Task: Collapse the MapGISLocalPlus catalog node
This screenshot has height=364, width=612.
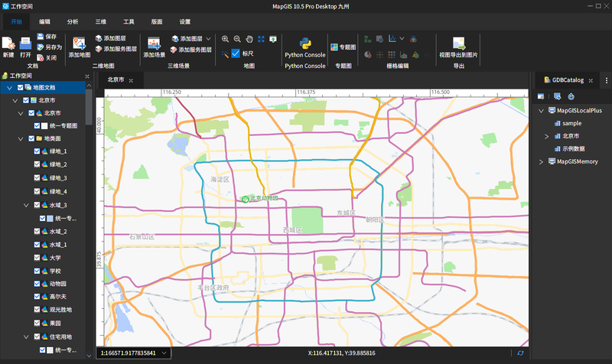Action: 542,111
